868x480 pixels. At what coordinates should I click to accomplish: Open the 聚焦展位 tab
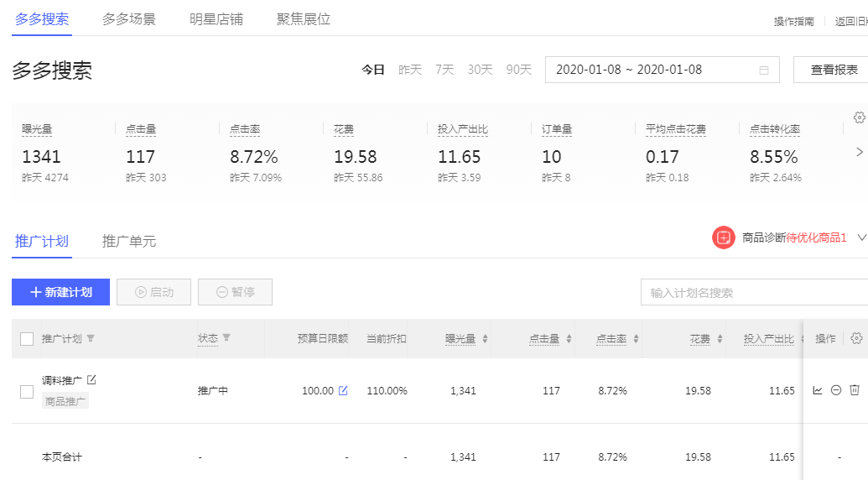coord(304,19)
